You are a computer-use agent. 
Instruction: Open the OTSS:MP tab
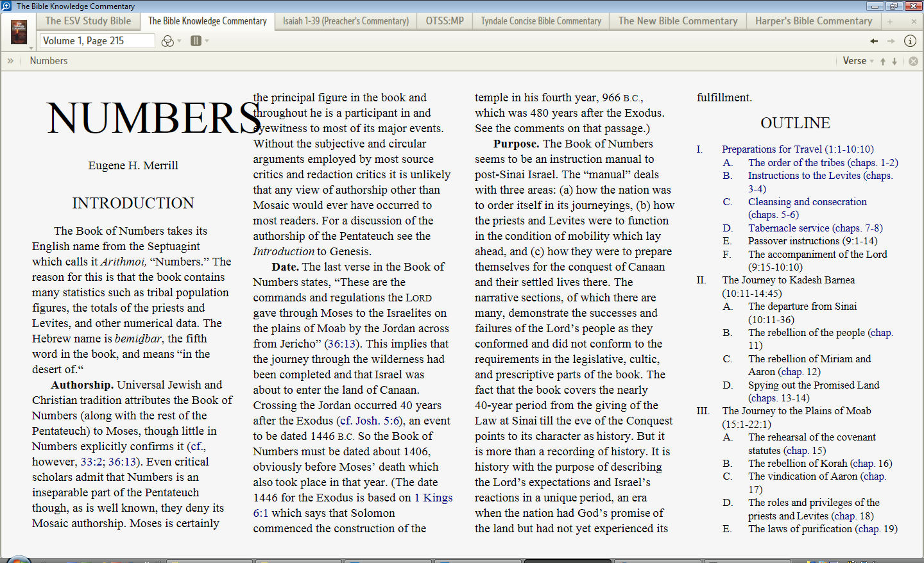click(445, 21)
